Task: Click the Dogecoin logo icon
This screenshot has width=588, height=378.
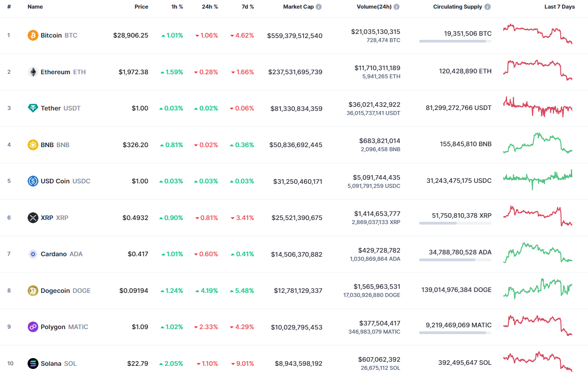Action: click(32, 290)
